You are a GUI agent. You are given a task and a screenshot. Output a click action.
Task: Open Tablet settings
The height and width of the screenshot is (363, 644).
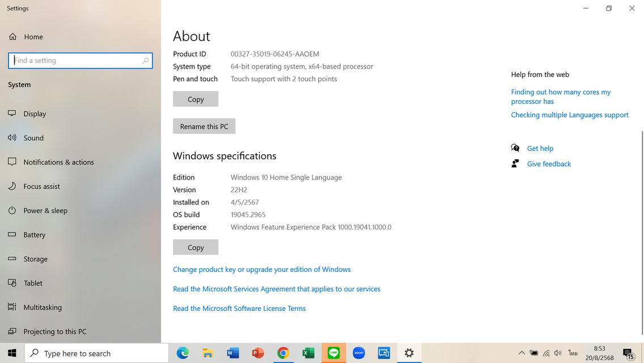(80, 283)
